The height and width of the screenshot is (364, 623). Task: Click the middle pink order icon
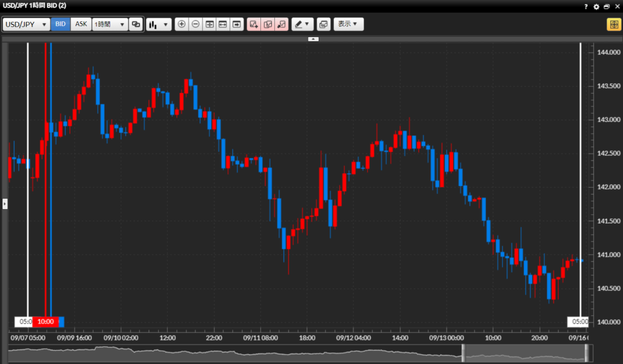coord(268,24)
